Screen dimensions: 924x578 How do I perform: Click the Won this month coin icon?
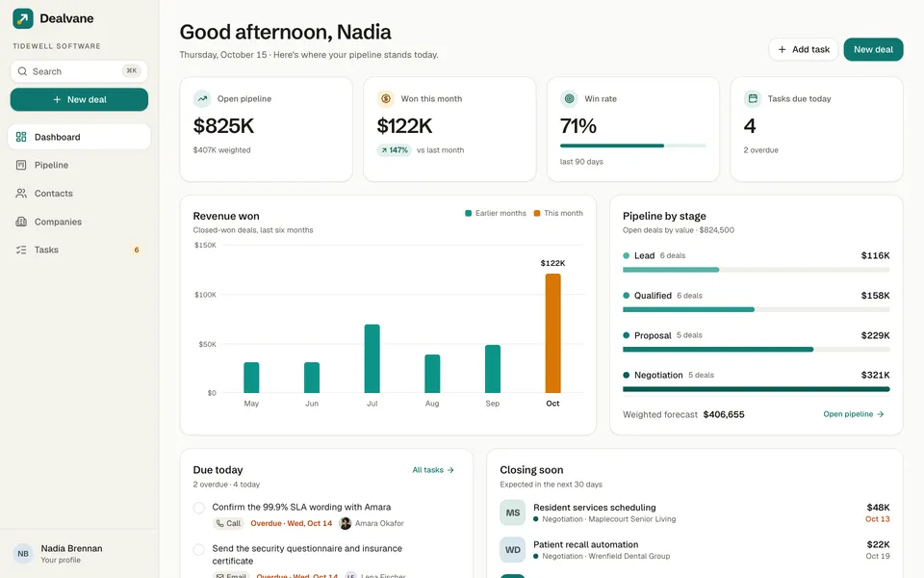pos(385,98)
